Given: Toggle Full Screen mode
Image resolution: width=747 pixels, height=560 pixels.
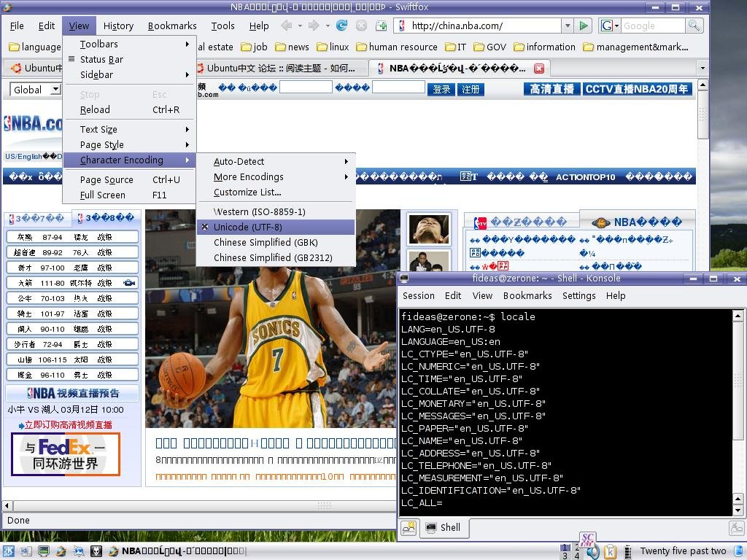Looking at the screenshot, I should (129, 195).
